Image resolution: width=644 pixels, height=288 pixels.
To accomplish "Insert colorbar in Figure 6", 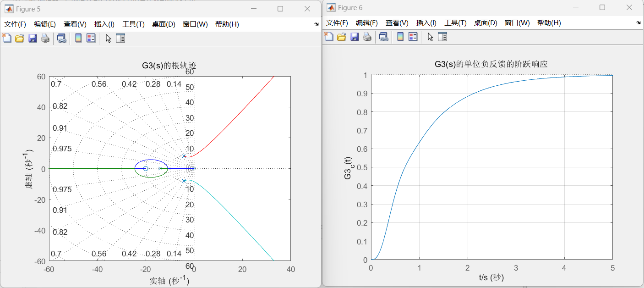I will tap(400, 37).
